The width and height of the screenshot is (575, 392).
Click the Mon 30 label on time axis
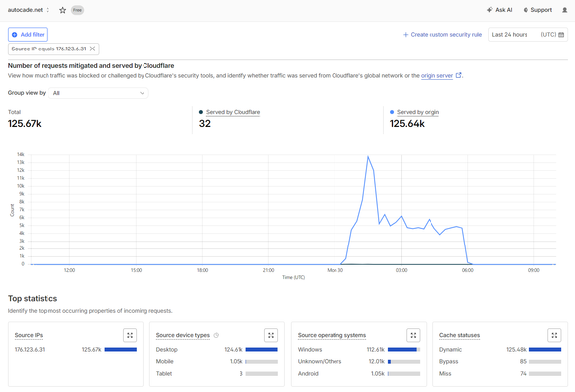335,270
